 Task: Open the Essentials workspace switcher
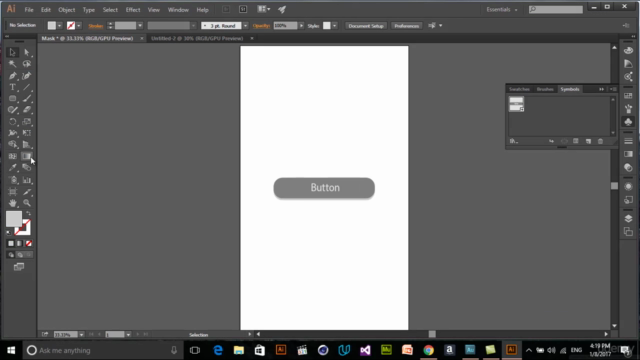click(x=502, y=9)
